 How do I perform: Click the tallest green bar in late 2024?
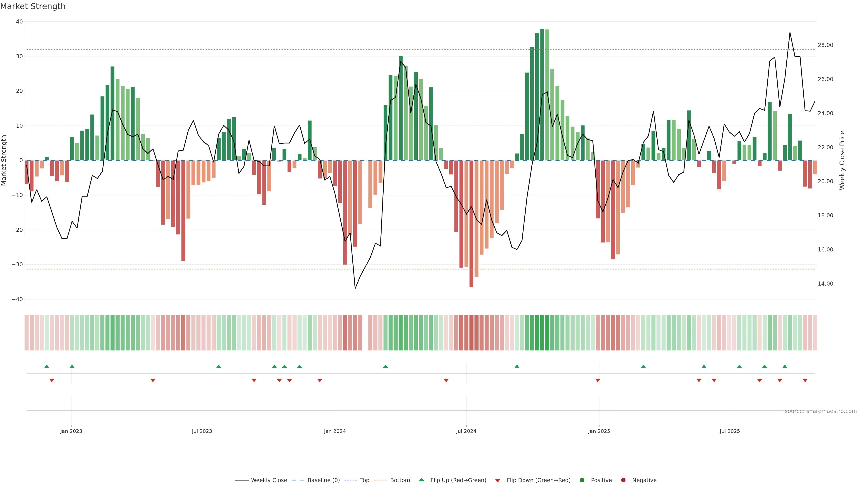542,94
